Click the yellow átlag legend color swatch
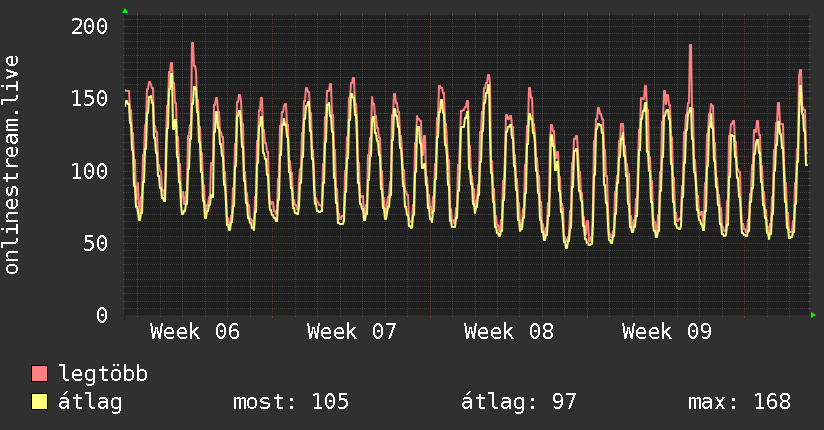Screen dimensions: 824x430 [x=40, y=402]
